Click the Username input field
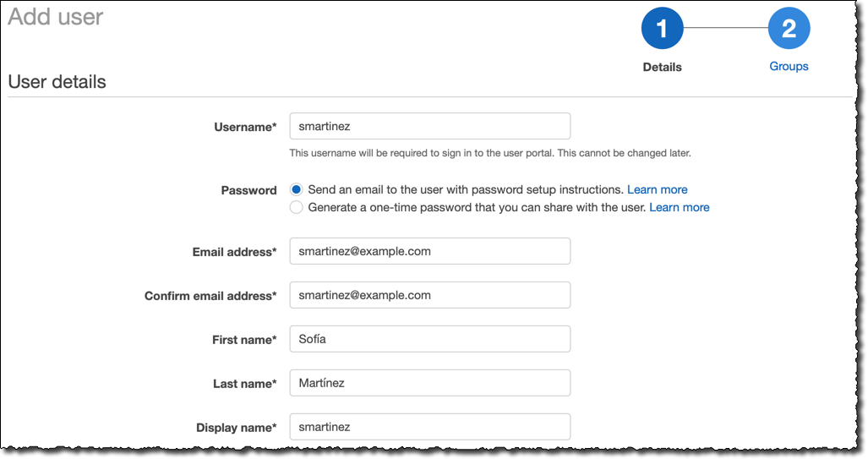 click(x=429, y=126)
